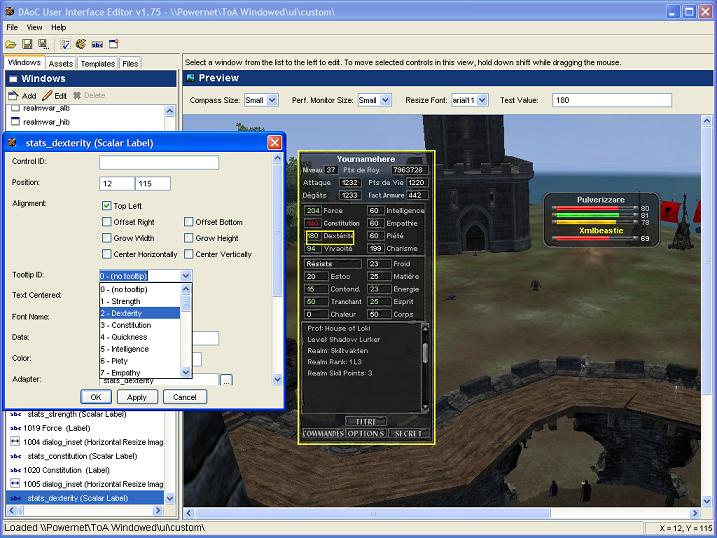This screenshot has height=538, width=717.
Task: Click the realmwar_hib window icon
Action: 16,122
